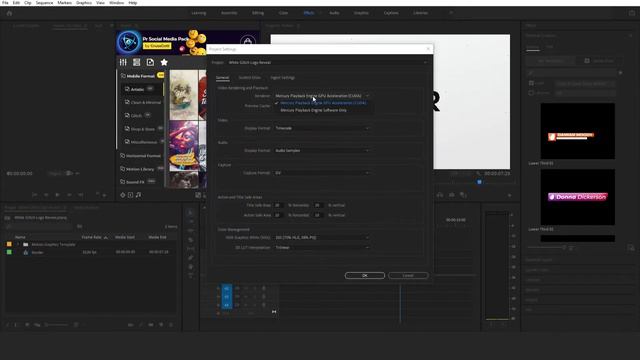The height and width of the screenshot is (360, 640).
Task: Open 3D LUT Interpolation dropdown
Action: click(322, 247)
